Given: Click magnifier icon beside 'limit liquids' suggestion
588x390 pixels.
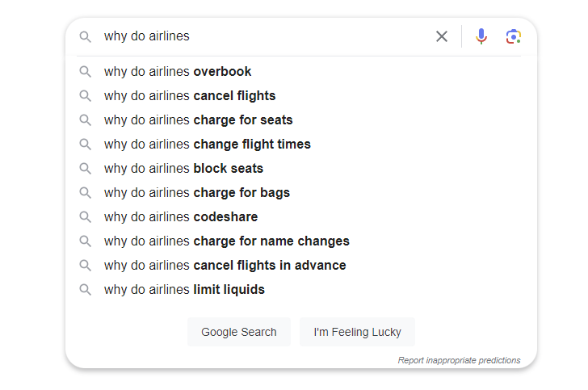Looking at the screenshot, I should point(86,290).
